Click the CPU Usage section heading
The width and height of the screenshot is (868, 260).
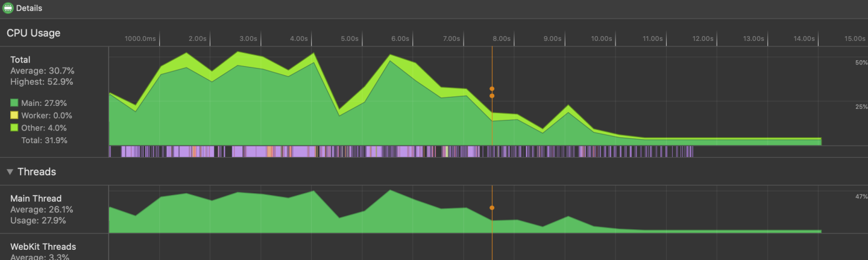point(33,33)
